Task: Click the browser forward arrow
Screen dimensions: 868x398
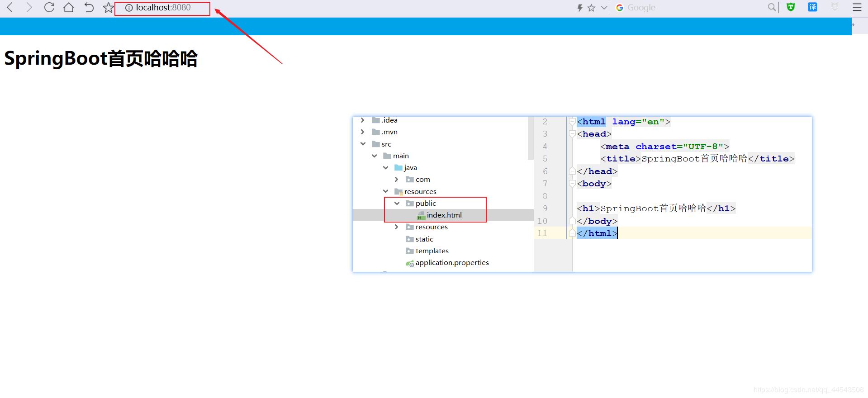Action: pyautogui.click(x=29, y=7)
